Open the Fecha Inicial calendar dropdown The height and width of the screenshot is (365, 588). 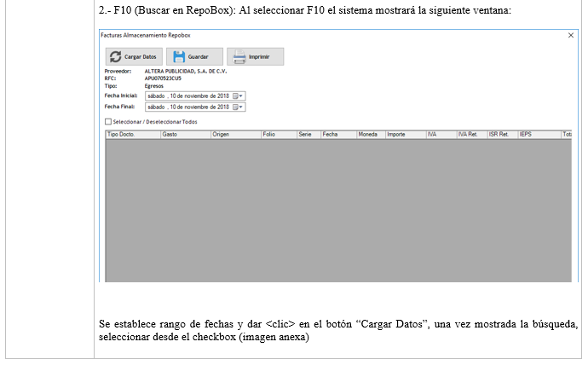[x=238, y=96]
